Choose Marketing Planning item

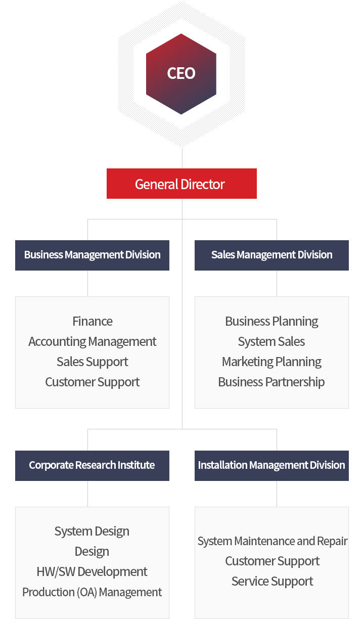(271, 362)
